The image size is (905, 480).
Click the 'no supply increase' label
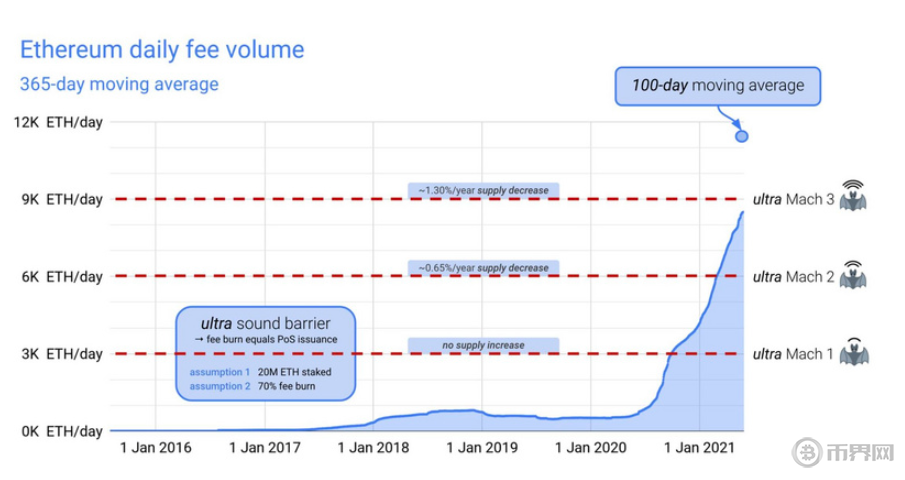[x=484, y=345]
